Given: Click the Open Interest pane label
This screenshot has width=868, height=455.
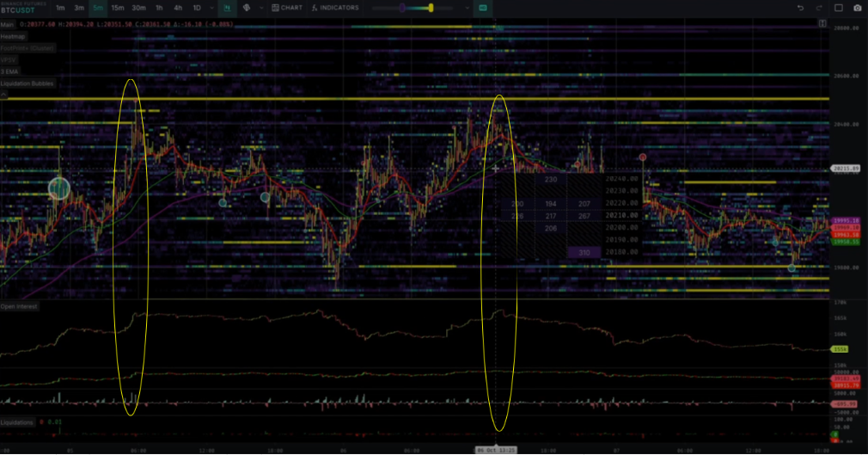Looking at the screenshot, I should click(x=20, y=306).
